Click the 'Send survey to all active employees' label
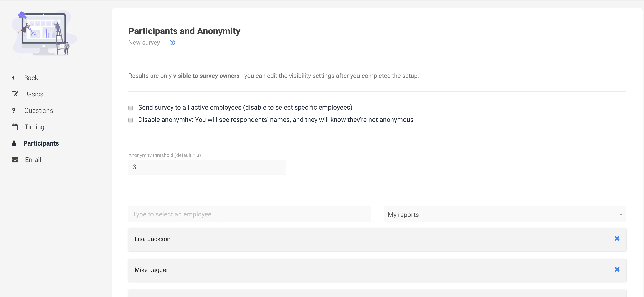 pyautogui.click(x=245, y=107)
